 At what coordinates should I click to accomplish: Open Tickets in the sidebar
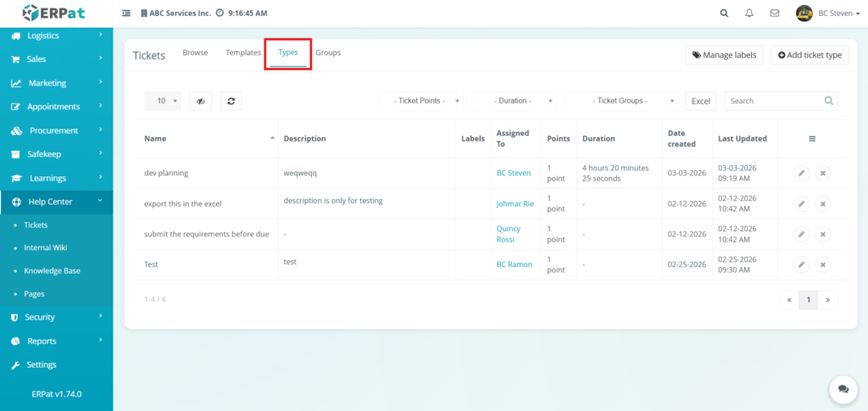[36, 225]
